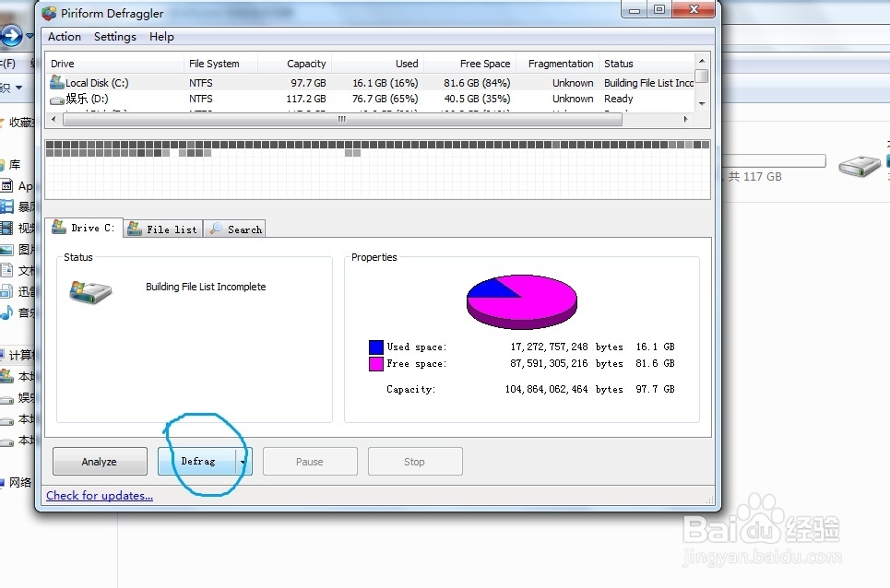Sort by the Fragmentation column header
The width and height of the screenshot is (890, 588).
pos(557,64)
